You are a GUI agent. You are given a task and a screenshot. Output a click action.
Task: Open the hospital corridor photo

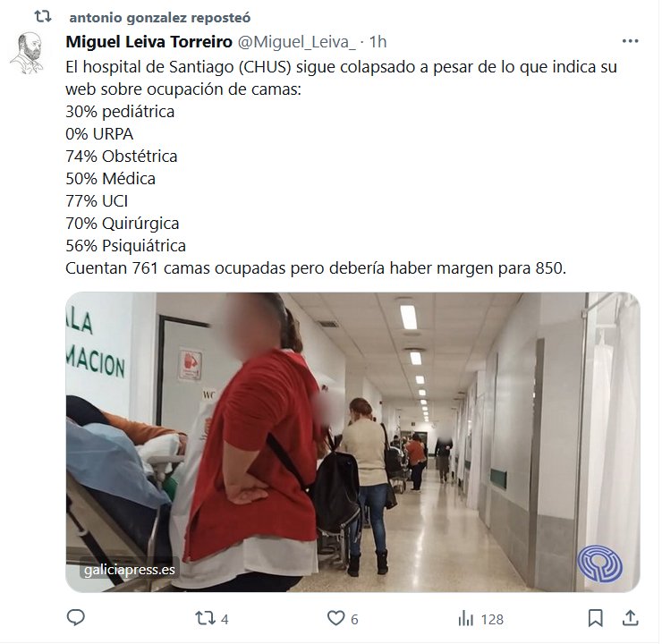[353, 442]
